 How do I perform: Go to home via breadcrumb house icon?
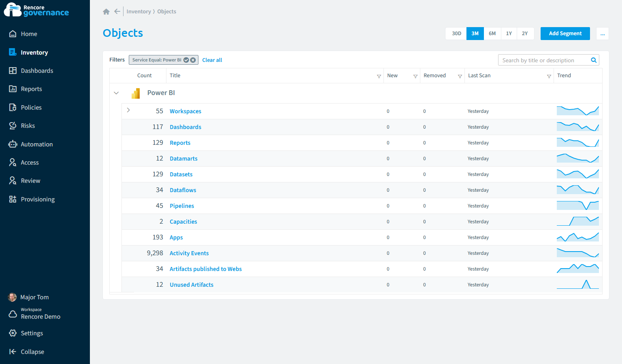click(x=107, y=12)
